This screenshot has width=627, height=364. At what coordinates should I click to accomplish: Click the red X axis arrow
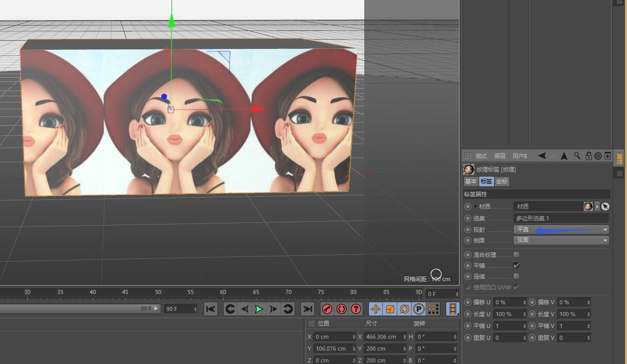click(x=258, y=109)
